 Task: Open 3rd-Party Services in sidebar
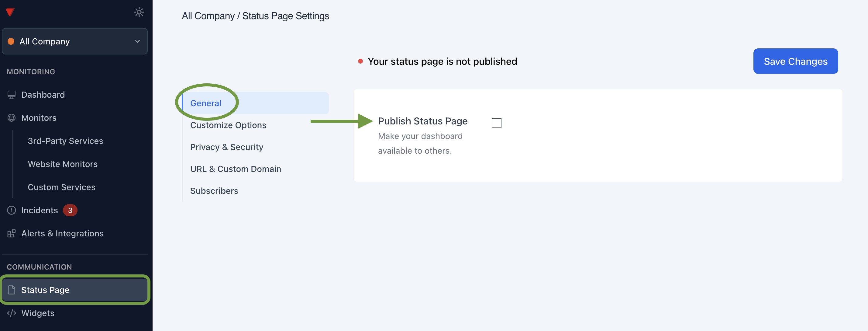point(65,141)
